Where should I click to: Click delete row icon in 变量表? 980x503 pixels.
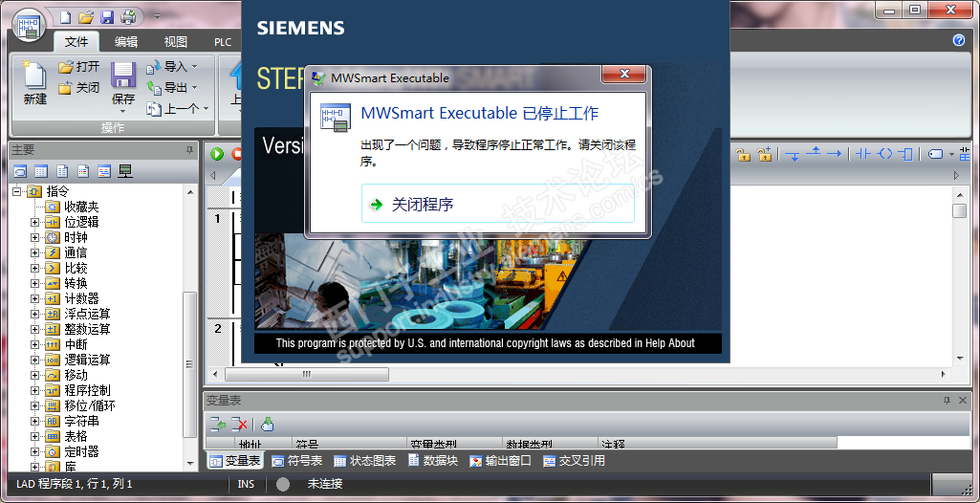(x=239, y=425)
